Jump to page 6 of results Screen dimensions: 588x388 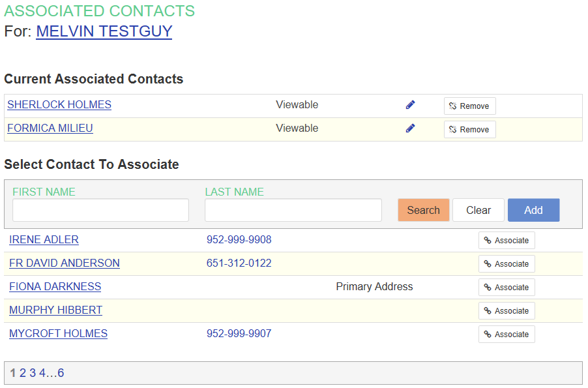pos(61,373)
